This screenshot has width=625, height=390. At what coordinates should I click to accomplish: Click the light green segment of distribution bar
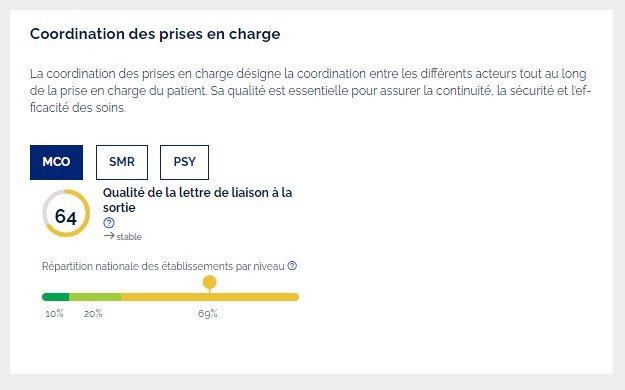pyautogui.click(x=95, y=297)
